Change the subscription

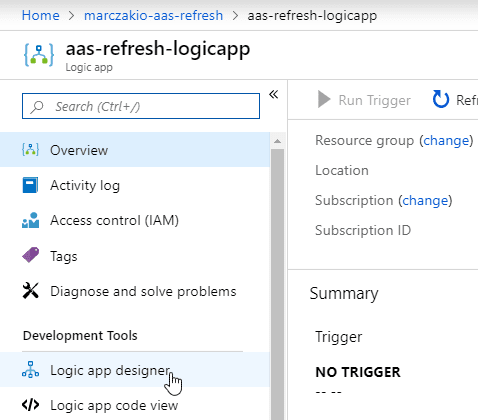425,200
